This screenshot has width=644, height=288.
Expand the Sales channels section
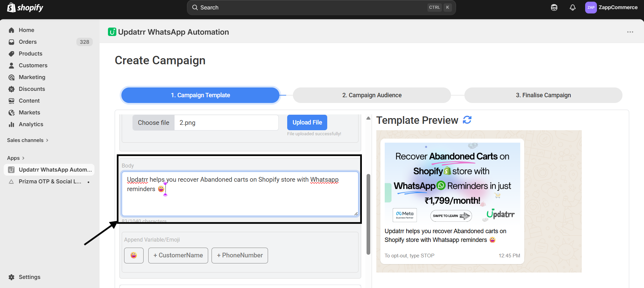coord(28,140)
